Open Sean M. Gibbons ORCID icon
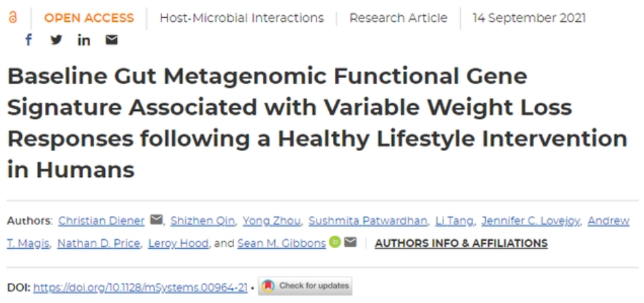 [335, 243]
